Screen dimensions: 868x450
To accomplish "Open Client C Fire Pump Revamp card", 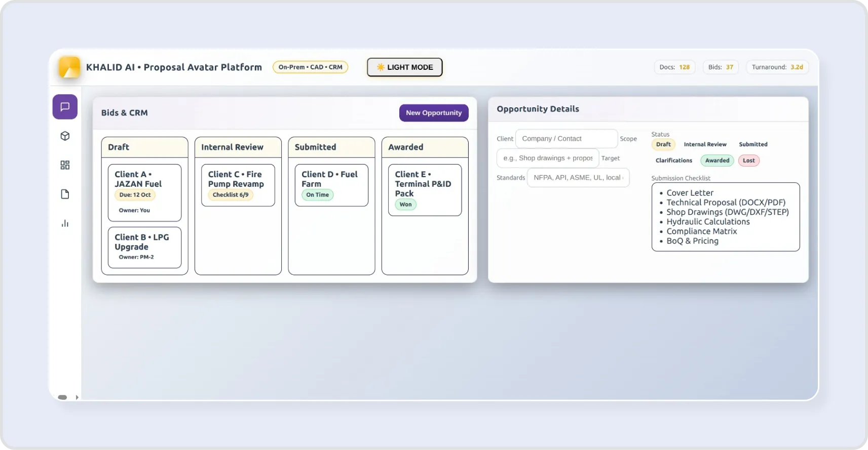I will pos(238,185).
